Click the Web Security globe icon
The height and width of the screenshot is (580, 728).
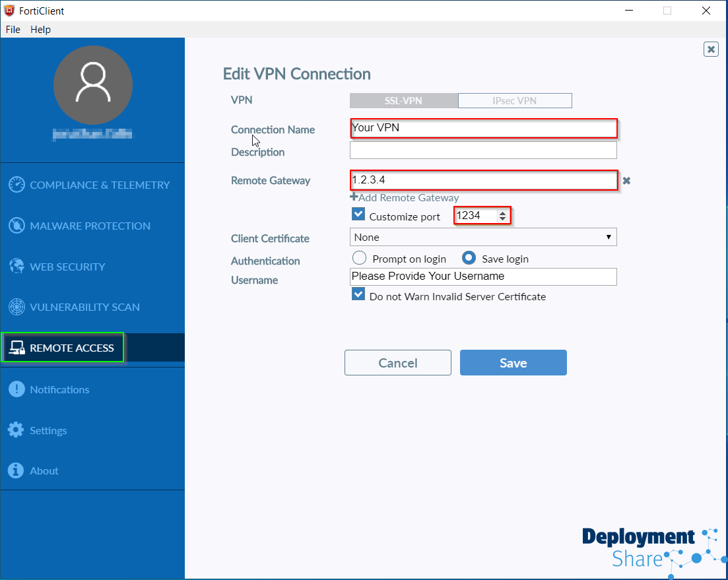17,267
